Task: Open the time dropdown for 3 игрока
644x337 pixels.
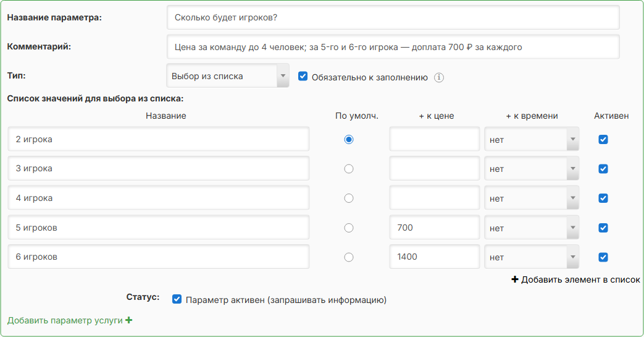Action: [x=532, y=168]
